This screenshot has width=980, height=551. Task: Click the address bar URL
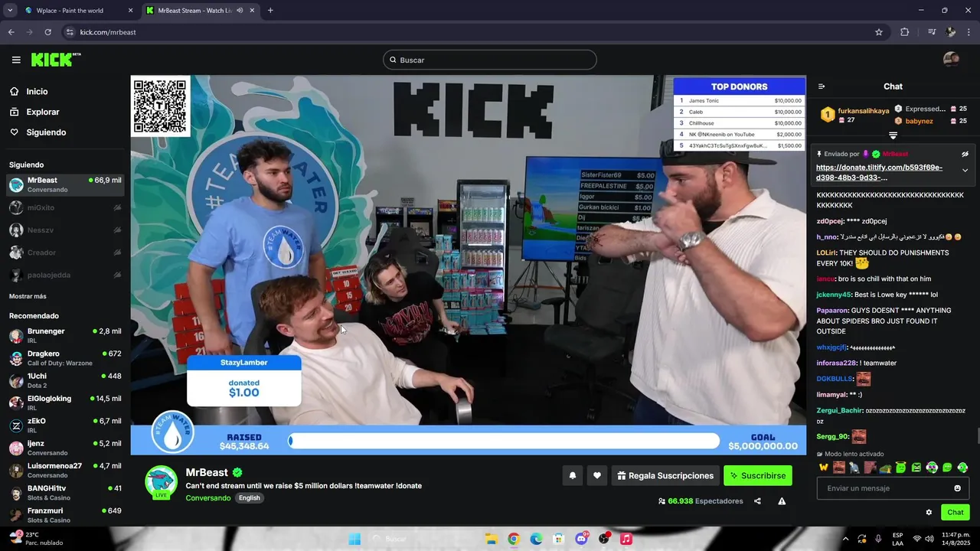point(108,32)
